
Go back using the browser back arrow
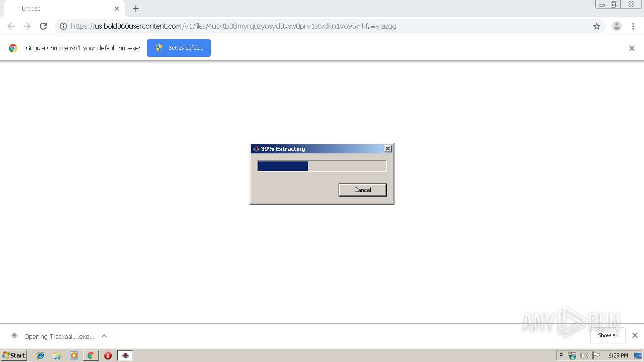pyautogui.click(x=11, y=26)
